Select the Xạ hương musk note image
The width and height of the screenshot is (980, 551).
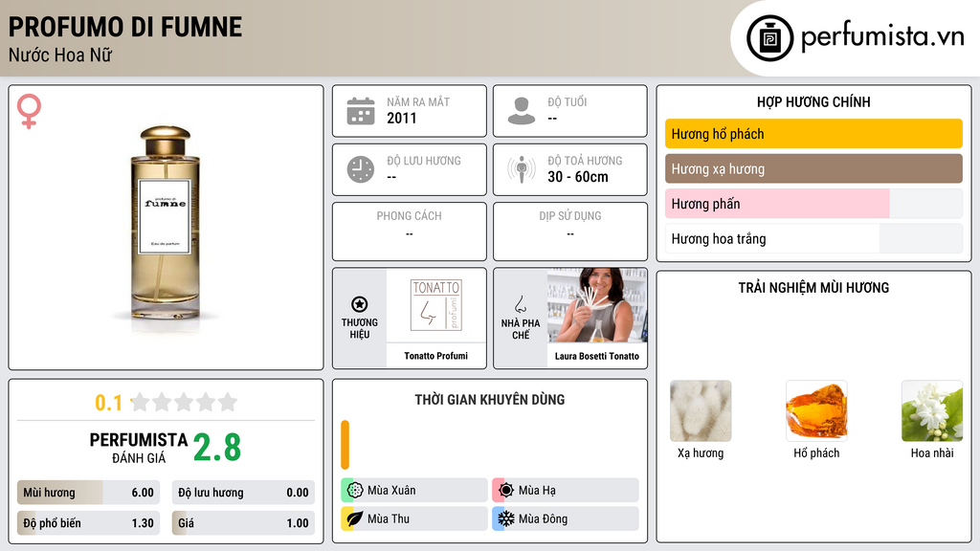tap(701, 411)
